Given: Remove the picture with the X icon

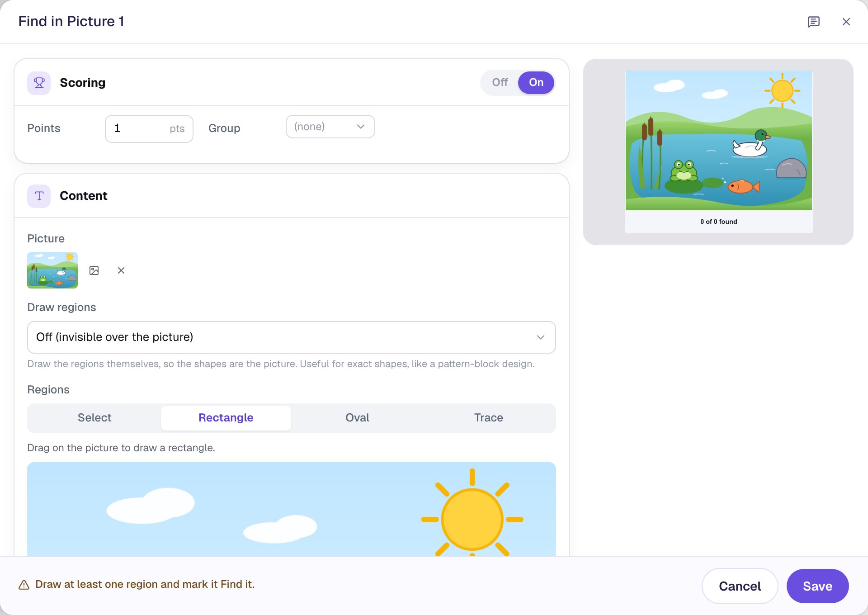Looking at the screenshot, I should point(121,270).
